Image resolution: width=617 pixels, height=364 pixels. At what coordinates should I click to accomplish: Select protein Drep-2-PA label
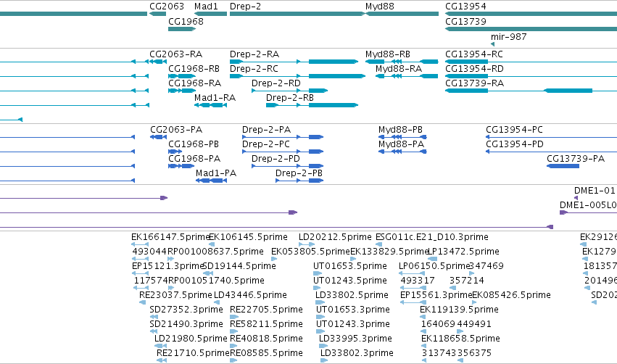[x=266, y=130]
